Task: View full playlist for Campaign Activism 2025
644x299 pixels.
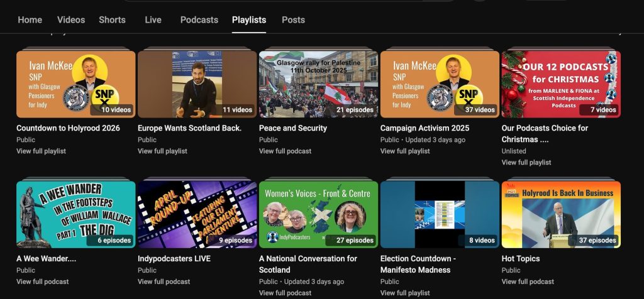Action: point(405,151)
